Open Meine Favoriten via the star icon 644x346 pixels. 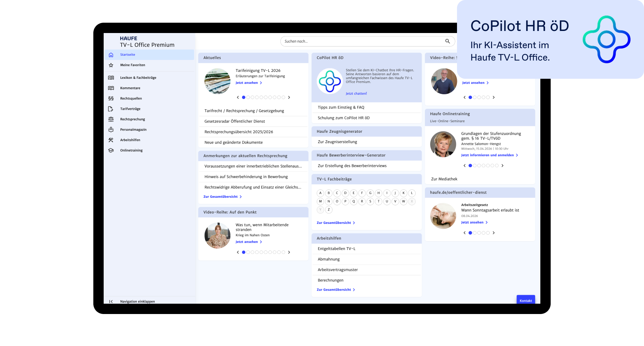pos(111,65)
